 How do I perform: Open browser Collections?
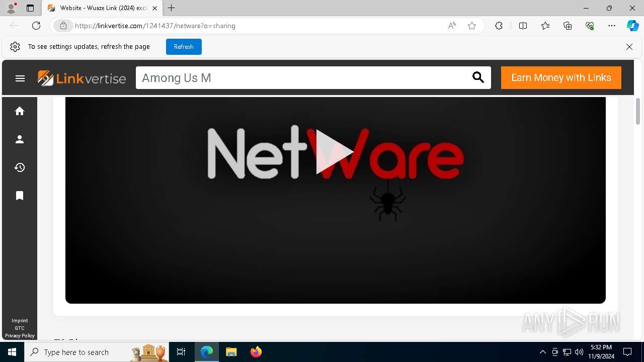[x=568, y=26]
